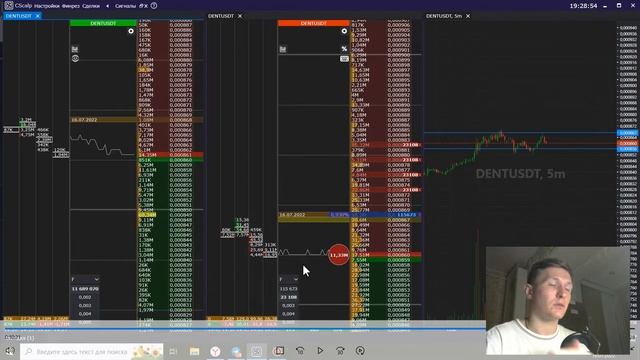
Task: Open the Финрез menu
Action: (x=71, y=6)
